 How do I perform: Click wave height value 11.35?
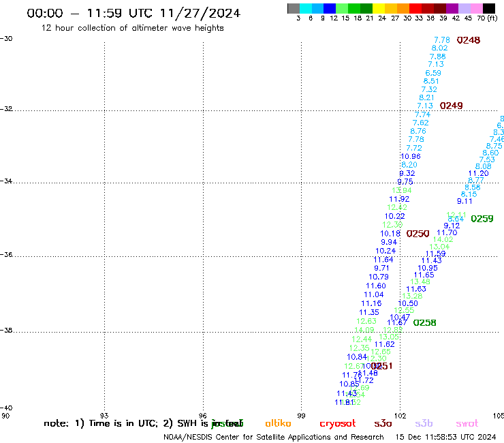pyautogui.click(x=369, y=312)
